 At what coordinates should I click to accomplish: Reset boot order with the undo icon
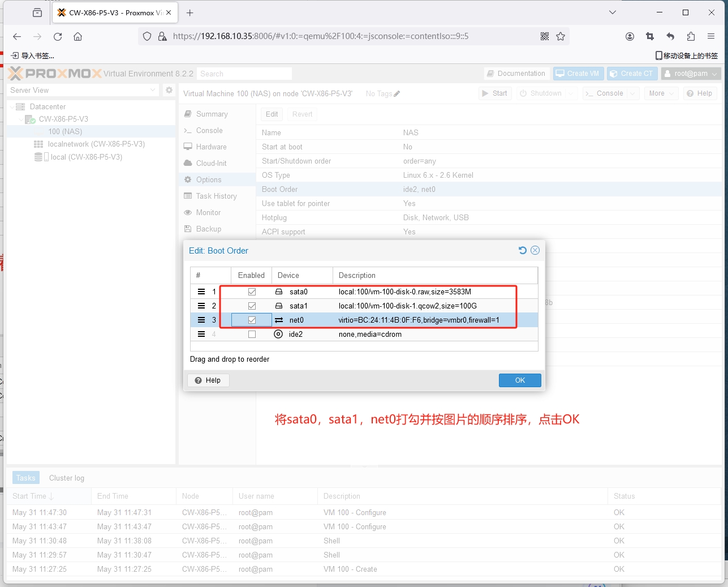[x=522, y=250]
